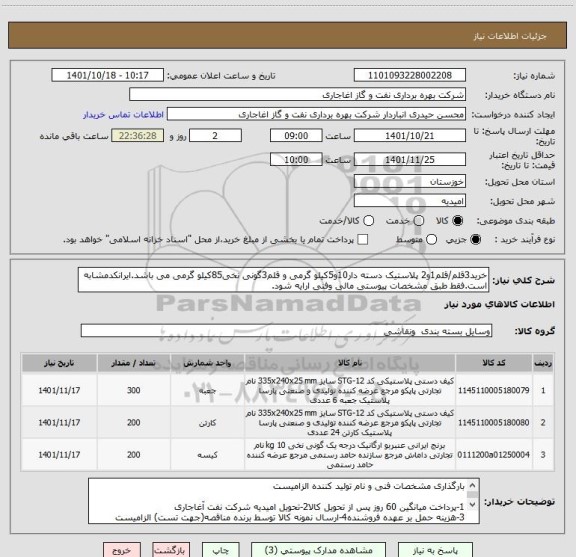Select جزیی purchase process radio
This screenshot has height=557, width=576.
click(x=475, y=240)
